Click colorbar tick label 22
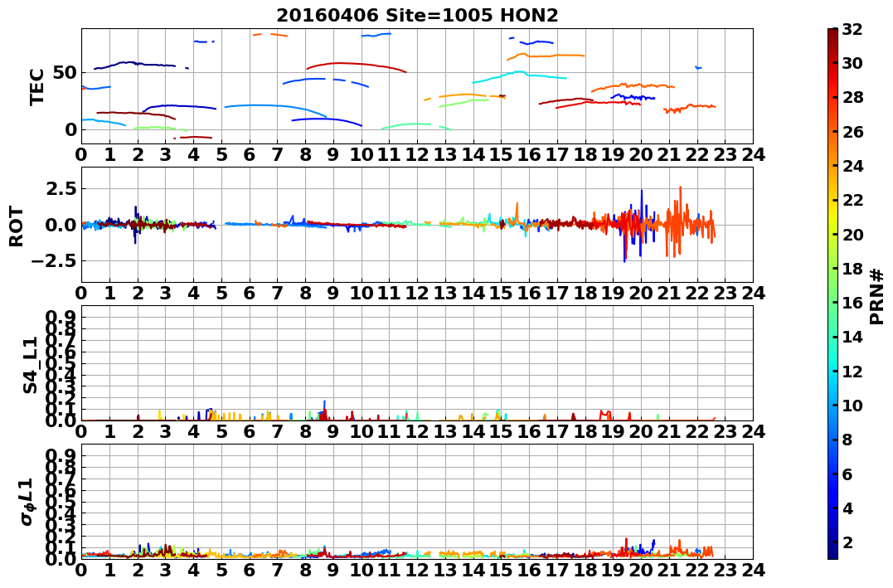Viewport: 893px width, 588px height. (x=852, y=200)
